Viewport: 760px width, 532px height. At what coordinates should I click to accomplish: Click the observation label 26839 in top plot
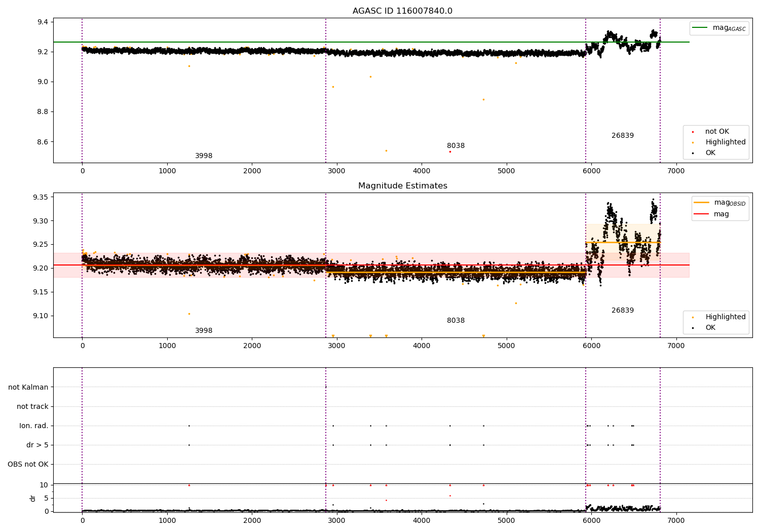623,136
